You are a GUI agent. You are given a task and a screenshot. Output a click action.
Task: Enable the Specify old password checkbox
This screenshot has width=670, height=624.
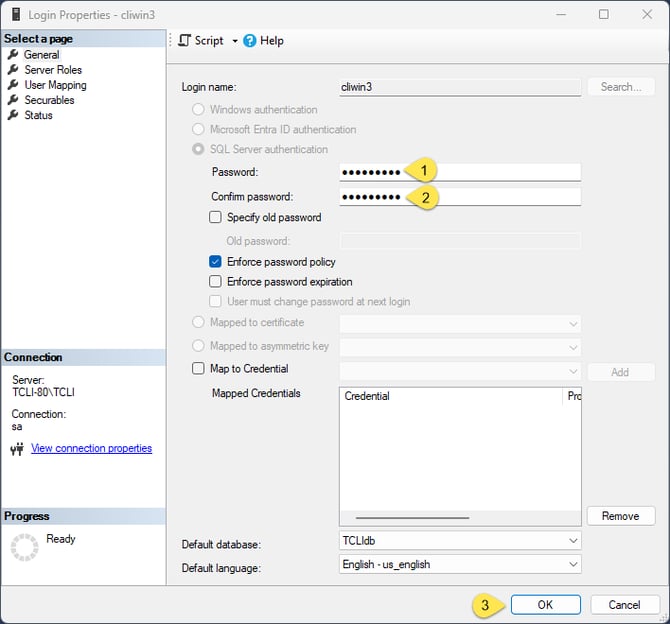(215, 217)
